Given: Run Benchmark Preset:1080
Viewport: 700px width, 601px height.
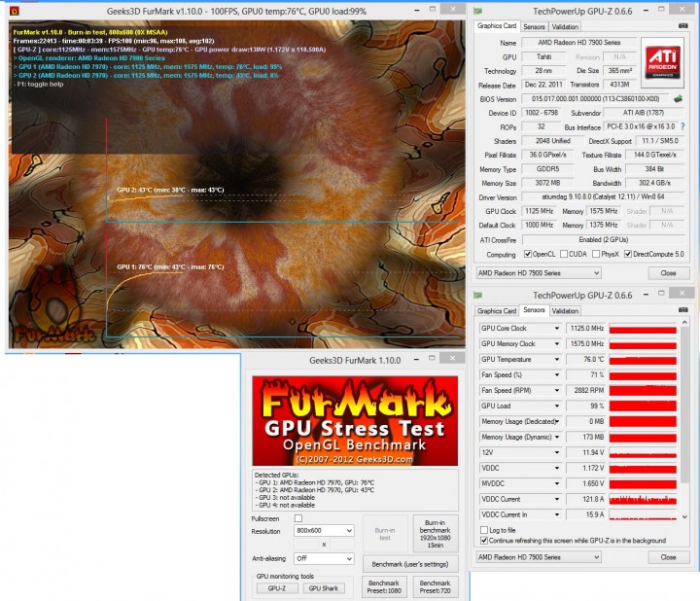Looking at the screenshot, I should (x=384, y=586).
